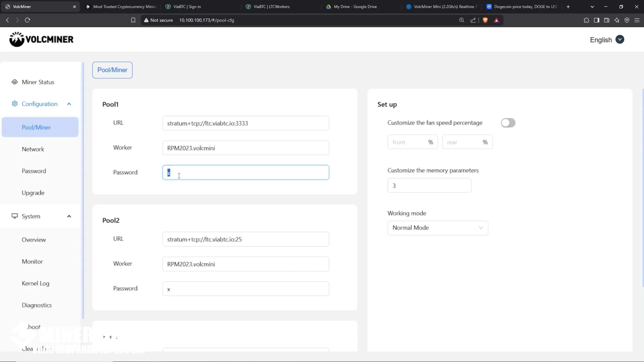The height and width of the screenshot is (362, 644).
Task: Click the Pool1 Password field
Action: click(246, 172)
